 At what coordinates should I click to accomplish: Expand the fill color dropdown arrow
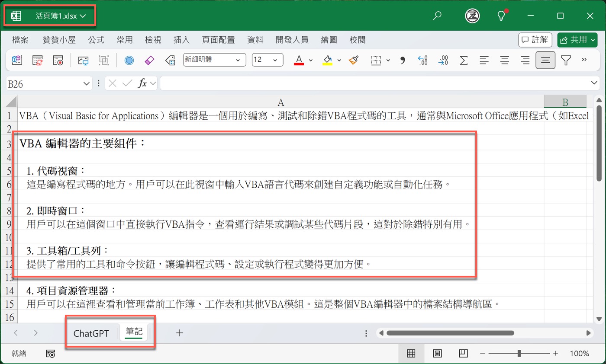click(339, 60)
